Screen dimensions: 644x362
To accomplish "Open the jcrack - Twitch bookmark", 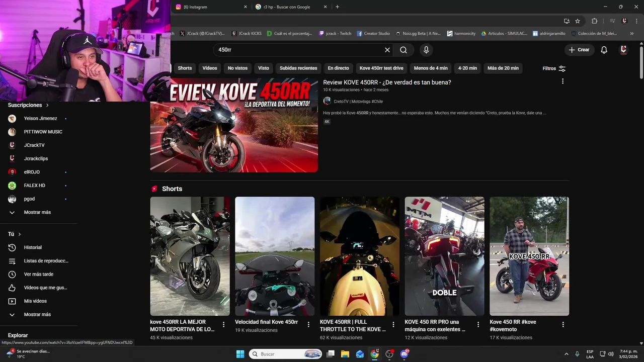I will click(335, 34).
